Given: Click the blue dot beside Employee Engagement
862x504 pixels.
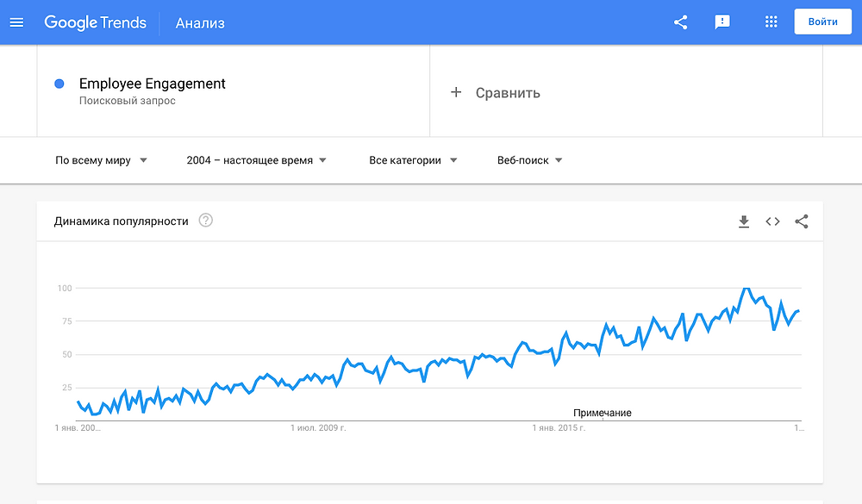Looking at the screenshot, I should 59,84.
